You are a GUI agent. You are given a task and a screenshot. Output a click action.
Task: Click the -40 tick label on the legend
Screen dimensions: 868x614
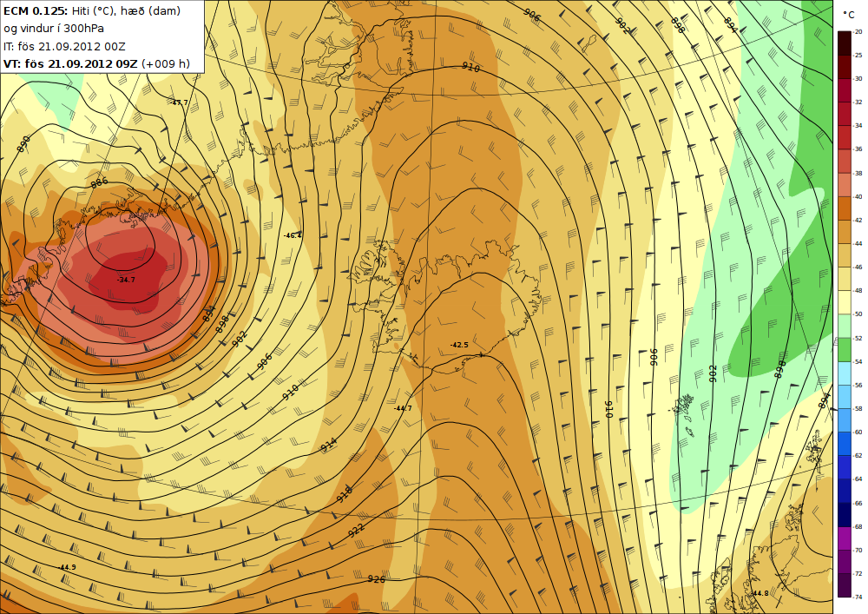[858, 197]
